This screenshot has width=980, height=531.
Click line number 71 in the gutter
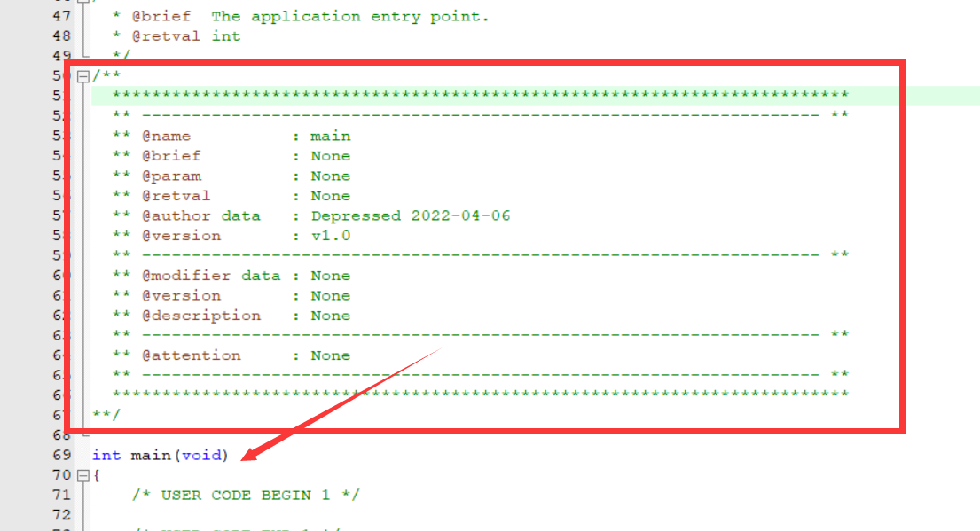pyautogui.click(x=62, y=496)
